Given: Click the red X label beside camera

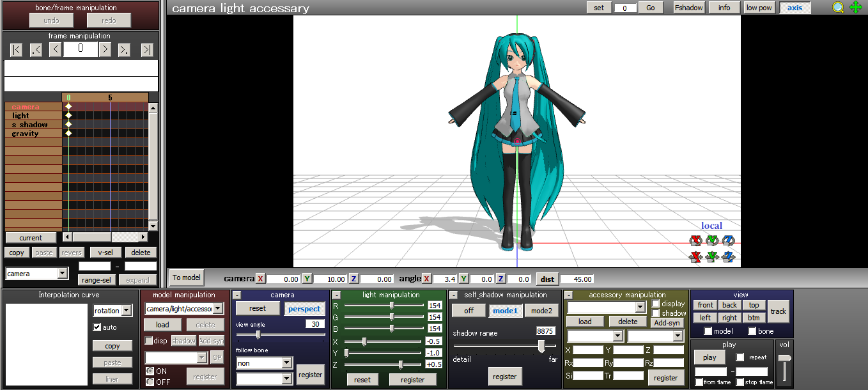Looking at the screenshot, I should coord(260,279).
